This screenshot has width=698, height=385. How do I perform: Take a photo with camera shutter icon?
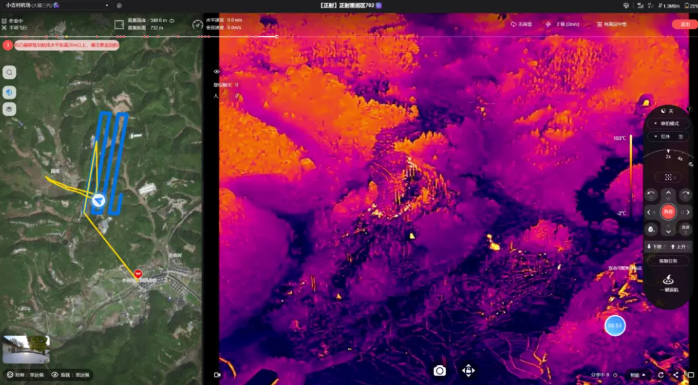[440, 371]
